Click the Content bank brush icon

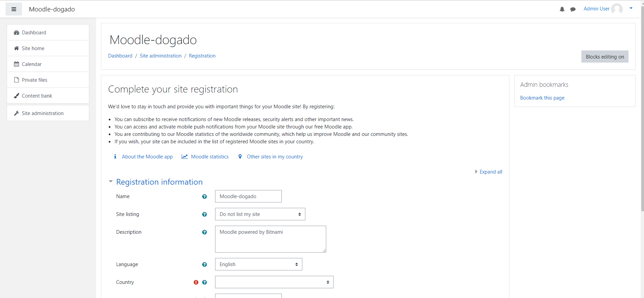tap(16, 96)
